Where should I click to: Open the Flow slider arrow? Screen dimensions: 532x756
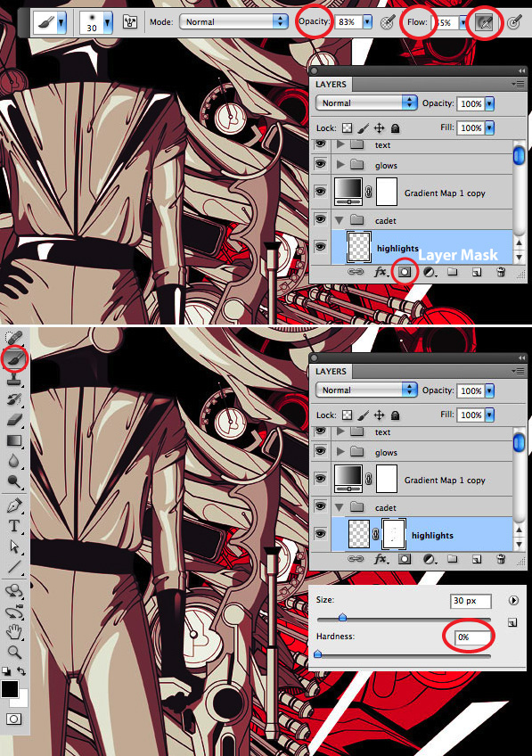(462, 22)
